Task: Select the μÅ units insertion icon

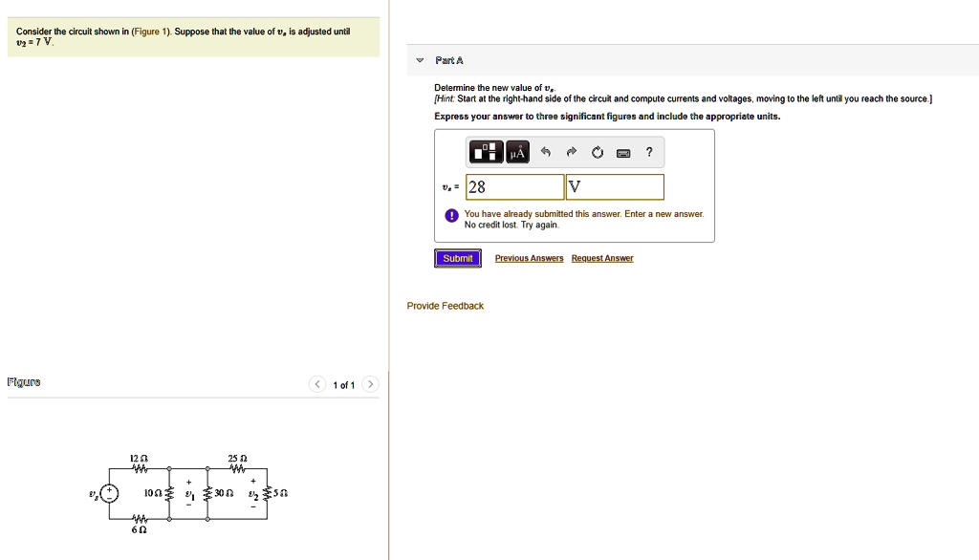Action: click(517, 152)
